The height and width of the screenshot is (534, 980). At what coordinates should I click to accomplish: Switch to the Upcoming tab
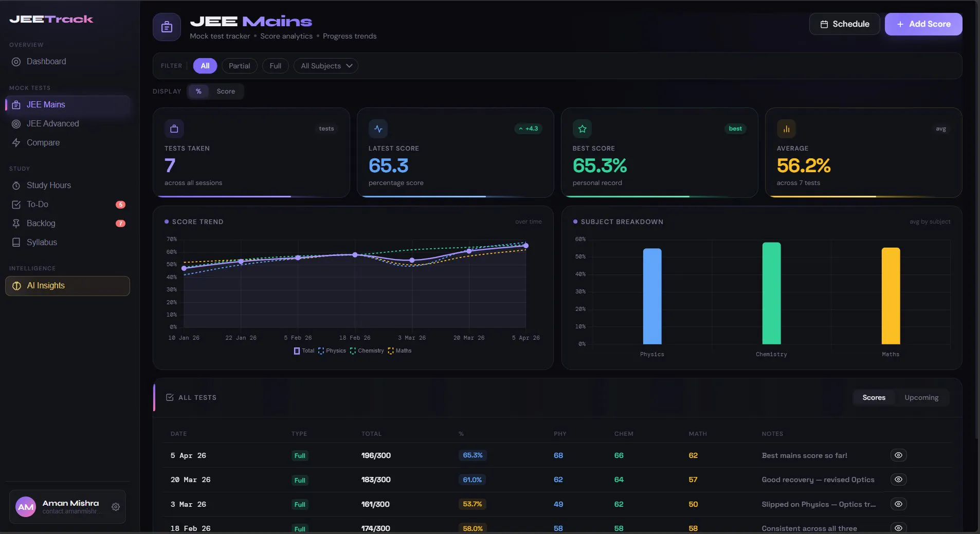[921, 398]
